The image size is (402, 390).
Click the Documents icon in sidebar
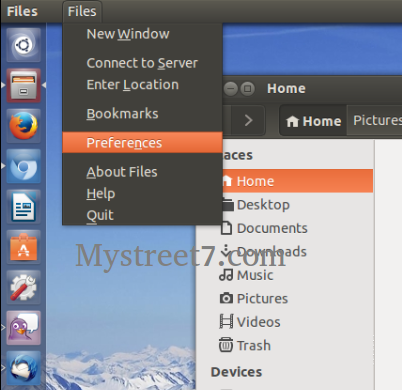pos(226,228)
